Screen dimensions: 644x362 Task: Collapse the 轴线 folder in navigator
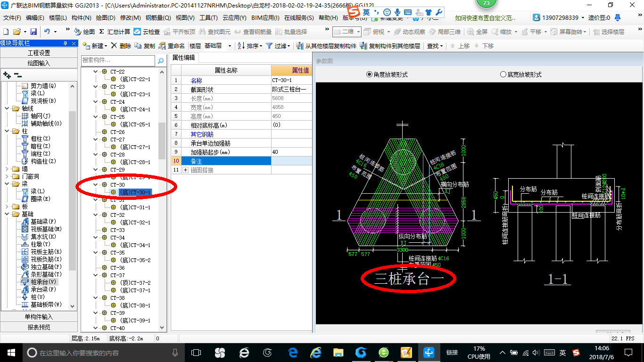[x=7, y=108]
